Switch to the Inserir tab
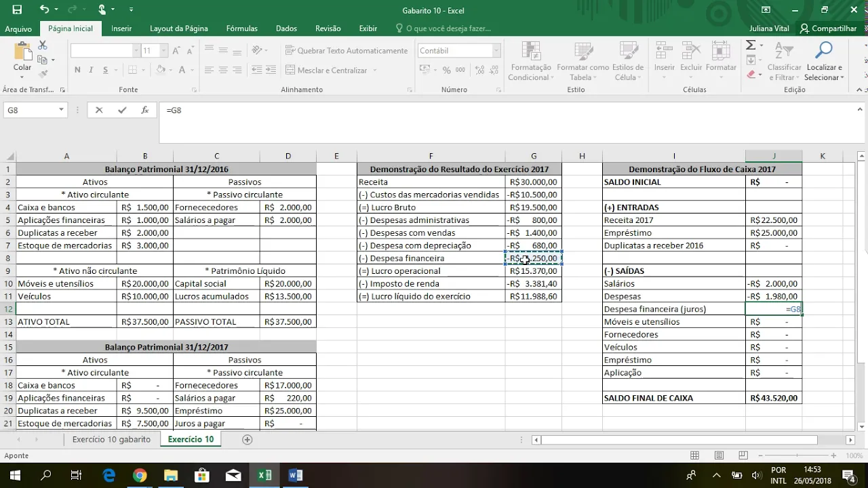The height and width of the screenshot is (488, 868). point(121,28)
